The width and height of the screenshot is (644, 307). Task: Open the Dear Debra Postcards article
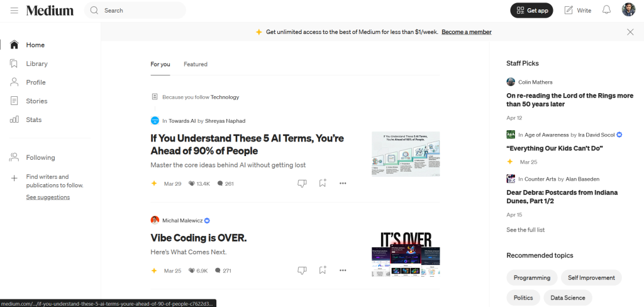[x=562, y=197]
